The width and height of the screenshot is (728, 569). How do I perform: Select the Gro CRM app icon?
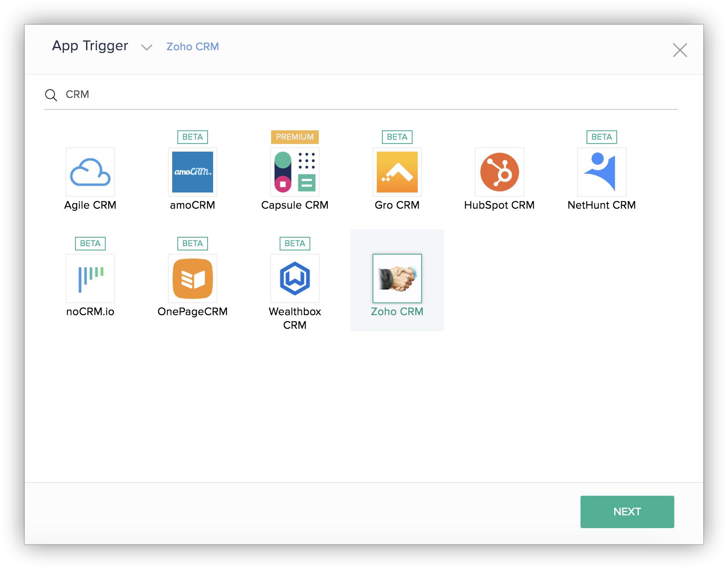pyautogui.click(x=397, y=172)
